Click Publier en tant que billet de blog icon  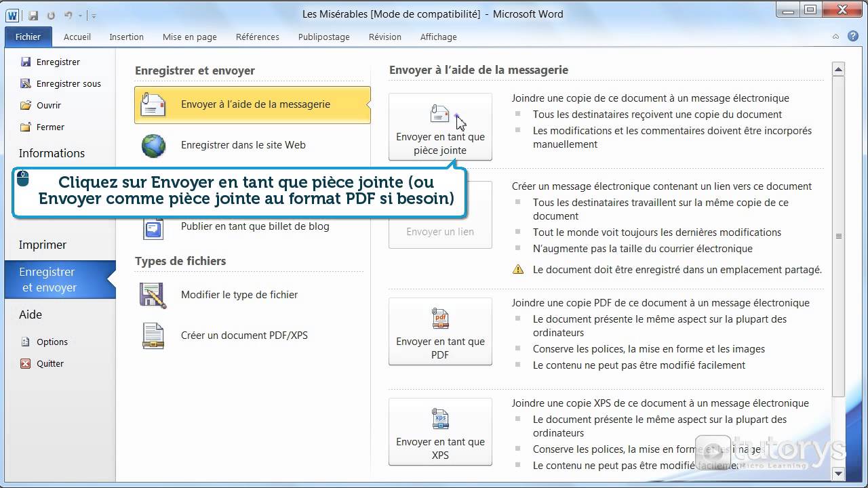click(153, 226)
